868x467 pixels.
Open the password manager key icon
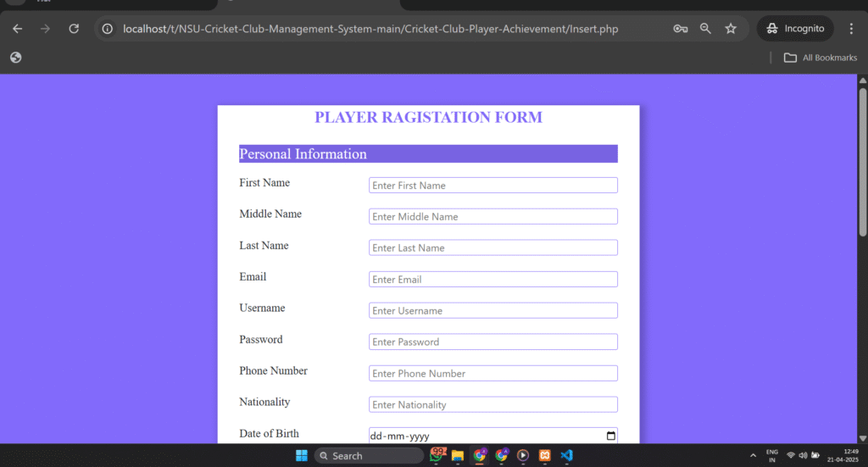681,29
